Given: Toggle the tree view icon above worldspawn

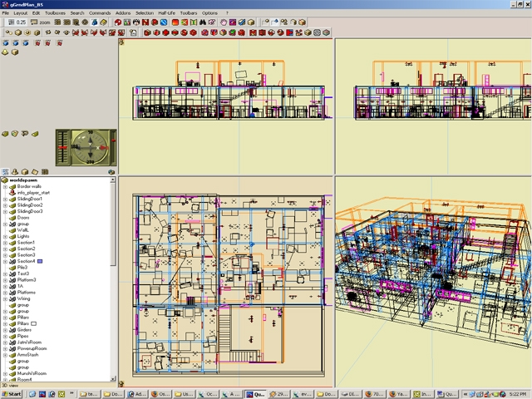Looking at the screenshot, I should tap(5, 172).
